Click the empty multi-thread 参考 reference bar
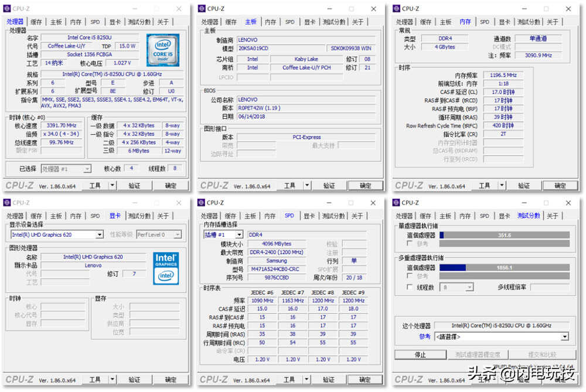 click(x=505, y=276)
